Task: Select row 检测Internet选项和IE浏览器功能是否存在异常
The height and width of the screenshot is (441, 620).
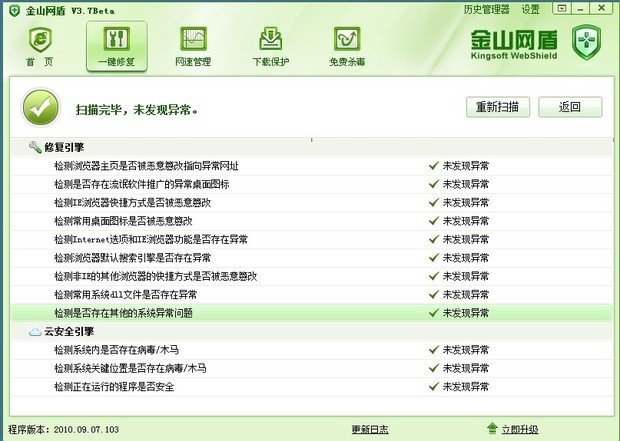Action: point(312,239)
